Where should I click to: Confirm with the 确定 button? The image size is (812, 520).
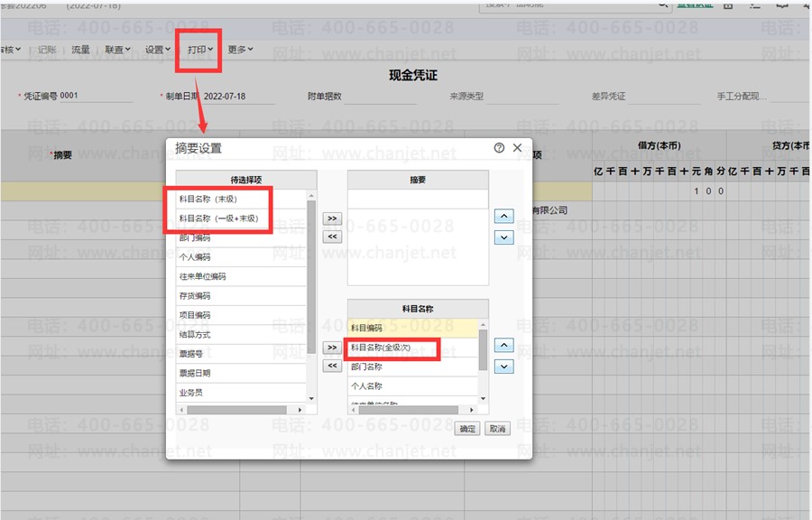[x=467, y=429]
